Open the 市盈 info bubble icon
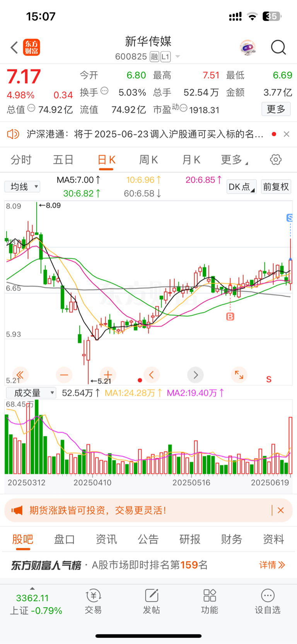297x644 pixels. coord(184,108)
